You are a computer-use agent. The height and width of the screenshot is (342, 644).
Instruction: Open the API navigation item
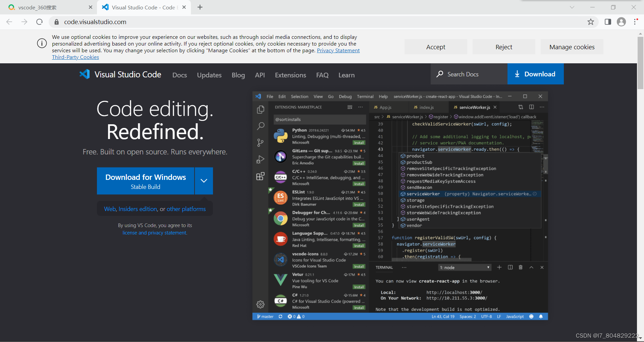coord(260,75)
